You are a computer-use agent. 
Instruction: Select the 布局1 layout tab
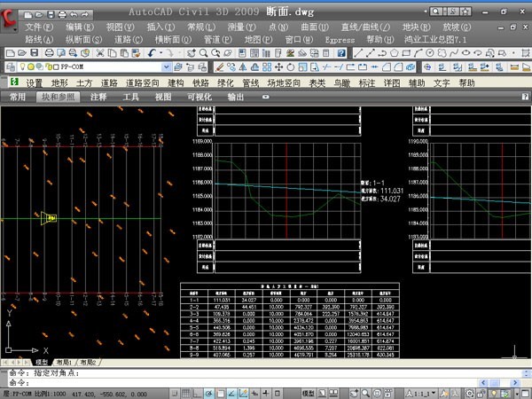(x=65, y=363)
